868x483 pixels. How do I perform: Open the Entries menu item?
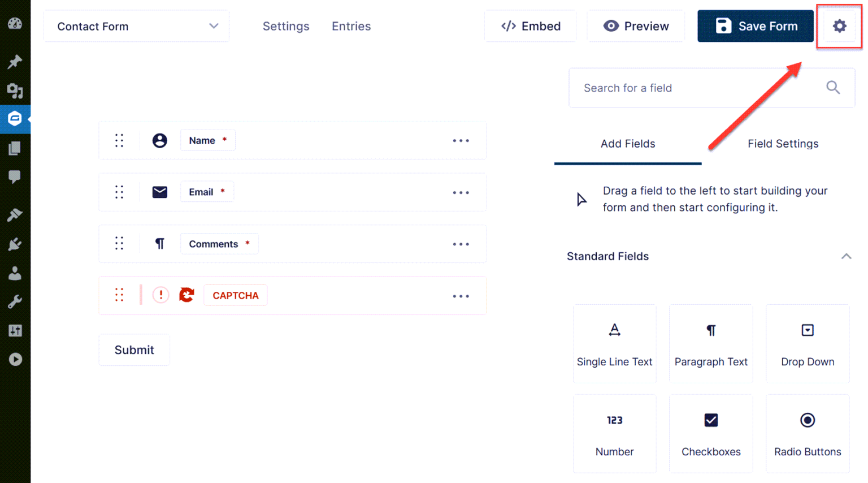click(351, 26)
